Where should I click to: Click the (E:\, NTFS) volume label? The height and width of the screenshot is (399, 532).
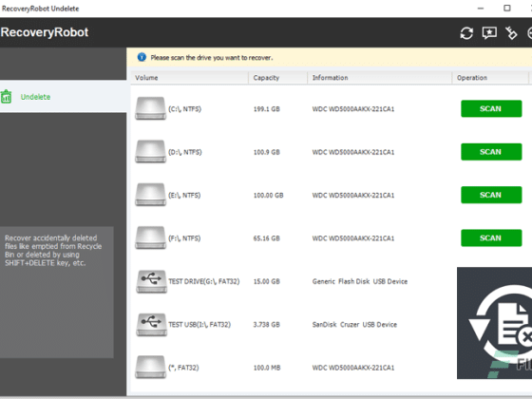[x=184, y=195]
